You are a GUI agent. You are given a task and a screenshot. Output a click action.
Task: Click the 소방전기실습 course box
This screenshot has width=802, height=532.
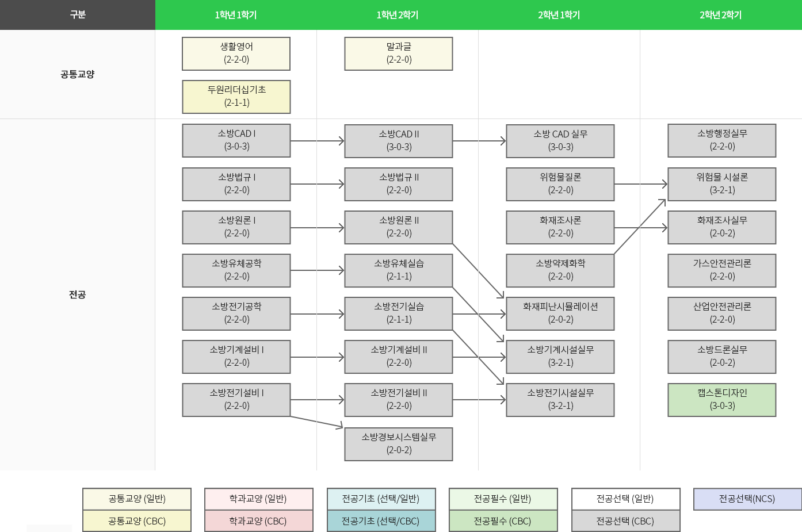[399, 313]
